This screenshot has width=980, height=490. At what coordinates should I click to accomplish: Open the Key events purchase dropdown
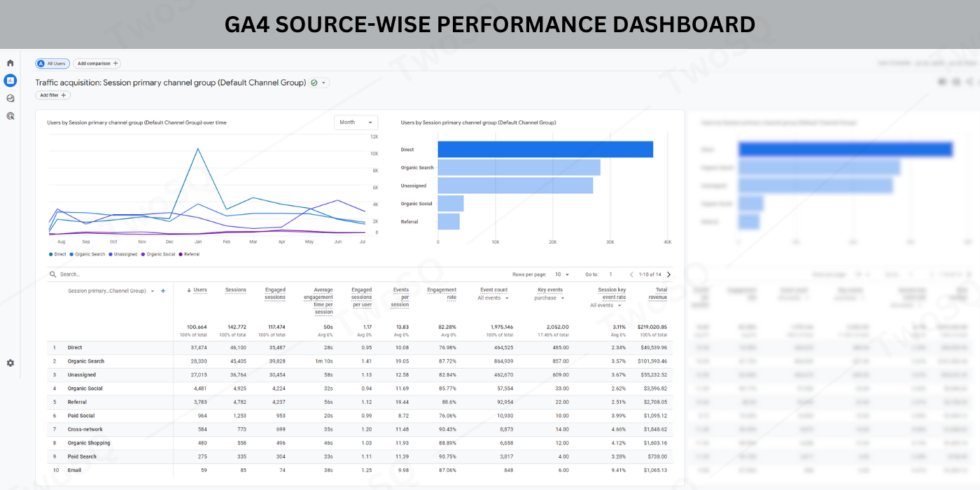pyautogui.click(x=549, y=298)
